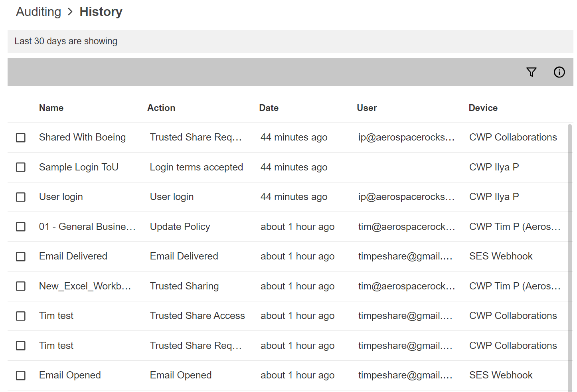Click the Device column header
This screenshot has height=392, width=577.
point(483,108)
